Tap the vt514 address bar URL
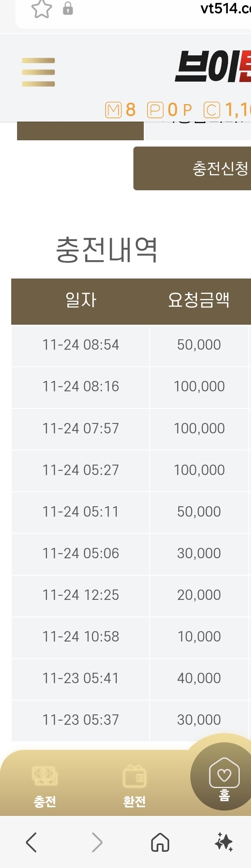Viewport: 251px width, 868px height. coord(225,8)
